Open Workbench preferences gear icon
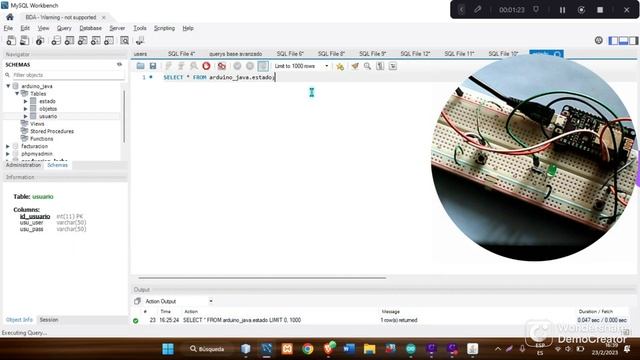The width and height of the screenshot is (640, 360). tap(598, 40)
